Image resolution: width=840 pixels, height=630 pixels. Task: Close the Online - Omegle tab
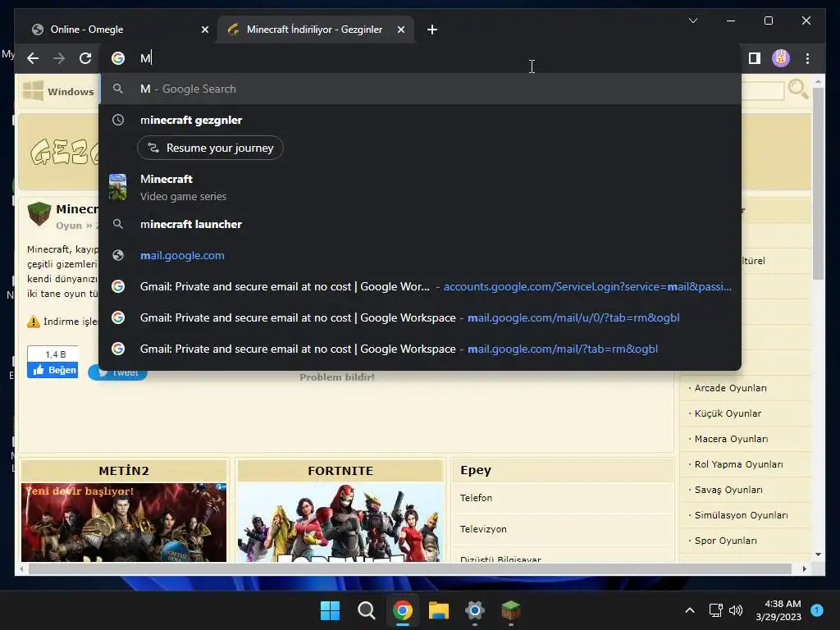[204, 30]
